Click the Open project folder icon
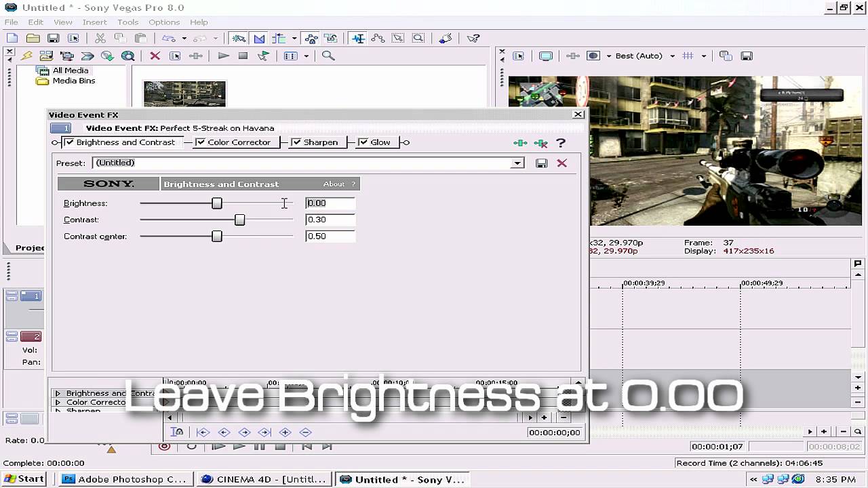Viewport: 868px width, 488px height. pyautogui.click(x=33, y=39)
